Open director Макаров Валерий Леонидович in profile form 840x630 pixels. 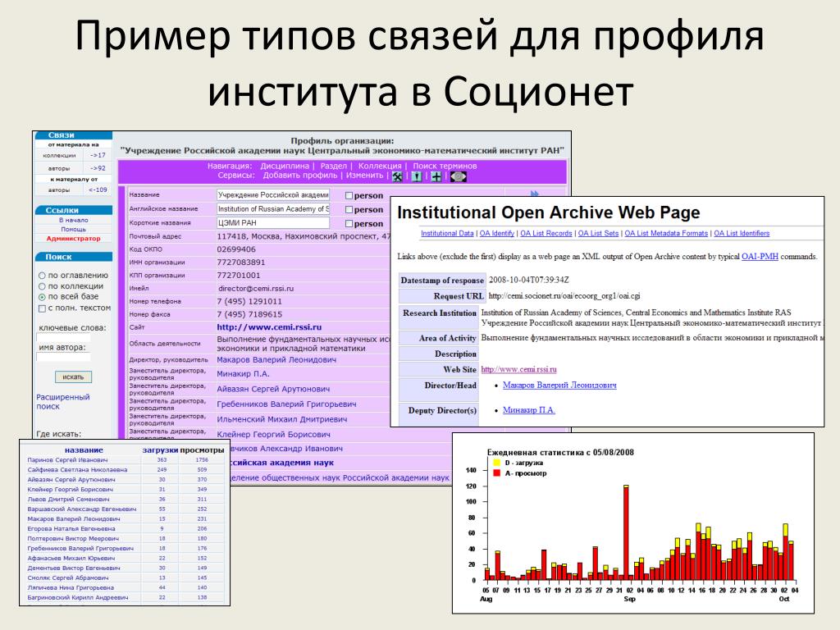(x=276, y=360)
